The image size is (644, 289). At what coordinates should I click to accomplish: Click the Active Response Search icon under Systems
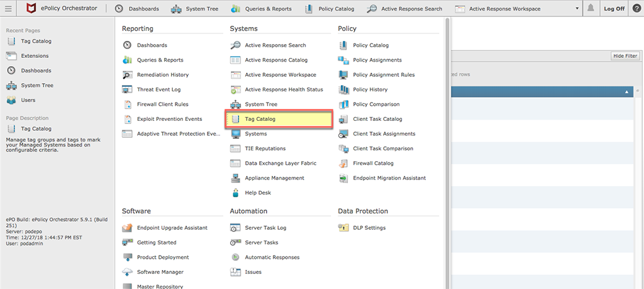(235, 45)
